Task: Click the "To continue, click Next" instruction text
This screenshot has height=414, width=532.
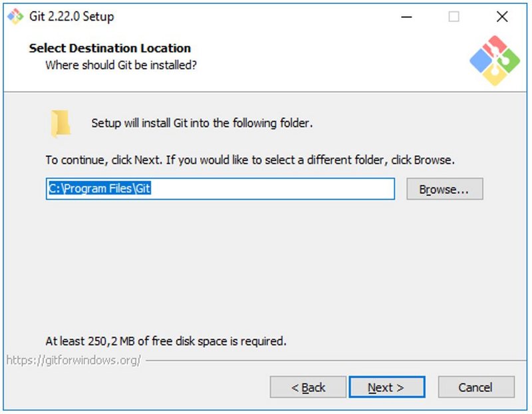Action: coord(249,160)
